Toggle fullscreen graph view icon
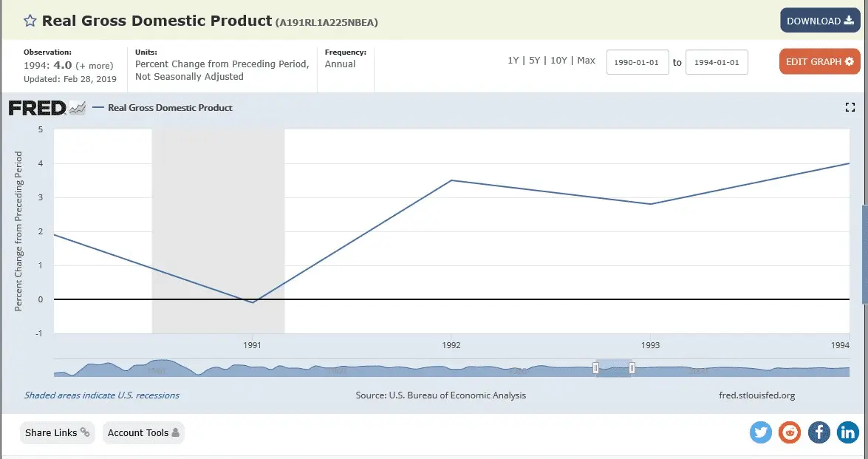This screenshot has height=459, width=868. coord(850,107)
